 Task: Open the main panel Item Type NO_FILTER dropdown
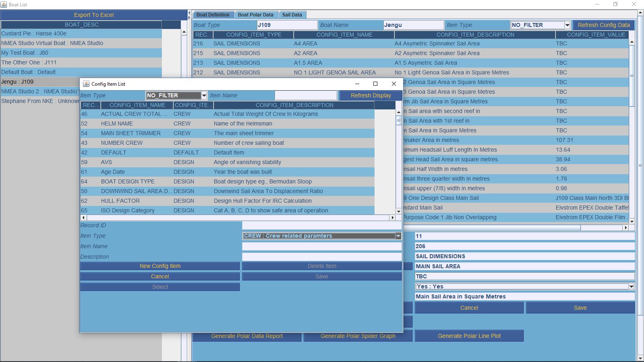[x=567, y=25]
